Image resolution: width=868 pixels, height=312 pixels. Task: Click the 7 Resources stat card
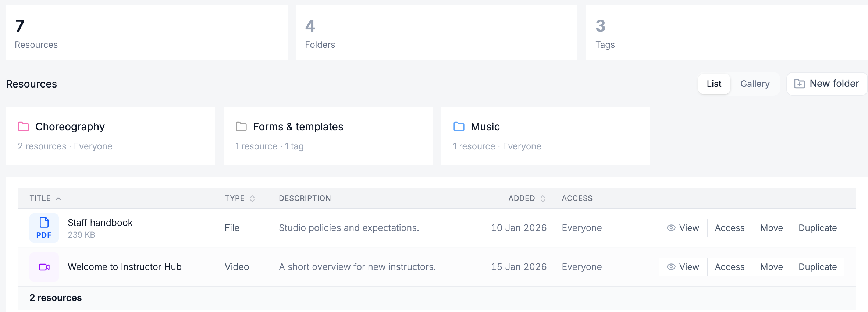(x=147, y=33)
